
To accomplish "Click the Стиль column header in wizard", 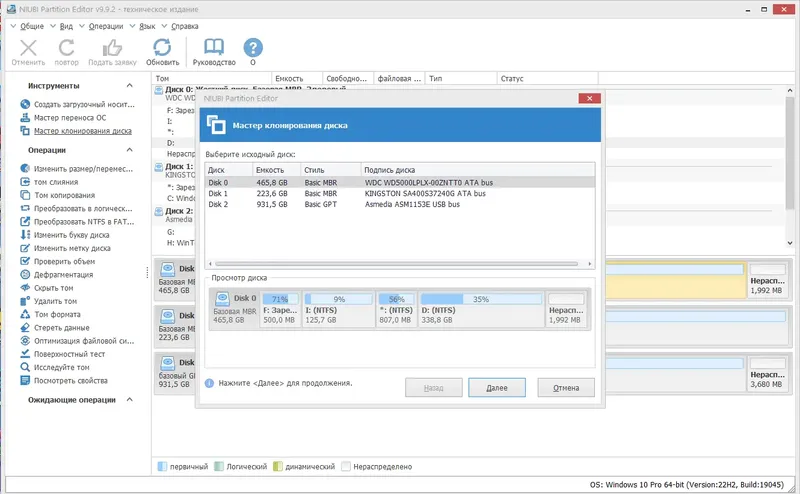I will coord(330,170).
